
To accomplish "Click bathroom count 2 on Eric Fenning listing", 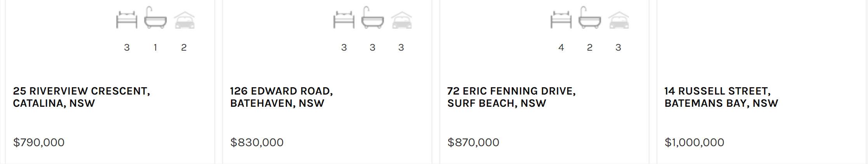I will (590, 48).
